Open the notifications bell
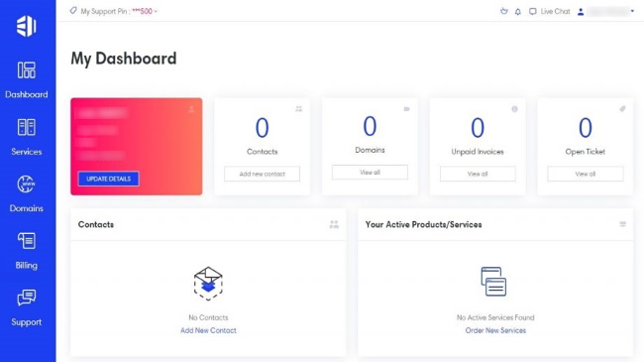 (518, 12)
